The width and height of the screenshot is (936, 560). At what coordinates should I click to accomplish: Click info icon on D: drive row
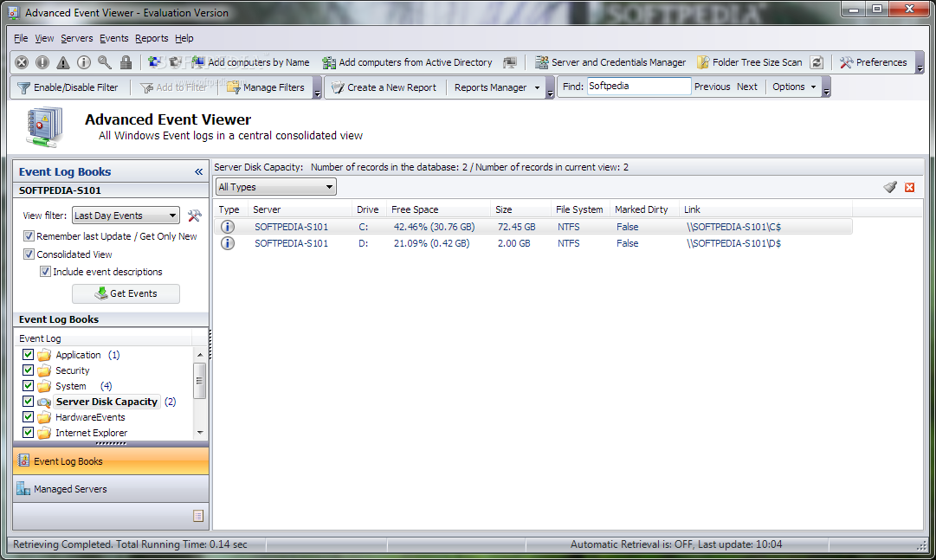(x=228, y=243)
